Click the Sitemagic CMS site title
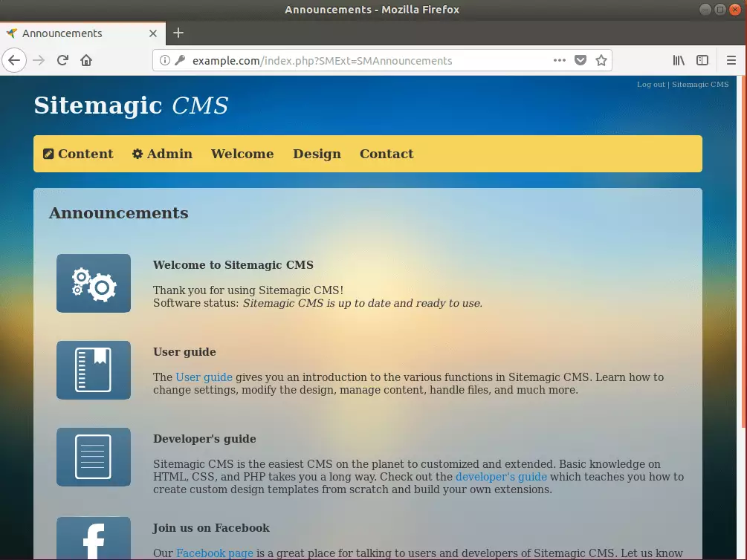The height and width of the screenshot is (560, 747). 131,105
